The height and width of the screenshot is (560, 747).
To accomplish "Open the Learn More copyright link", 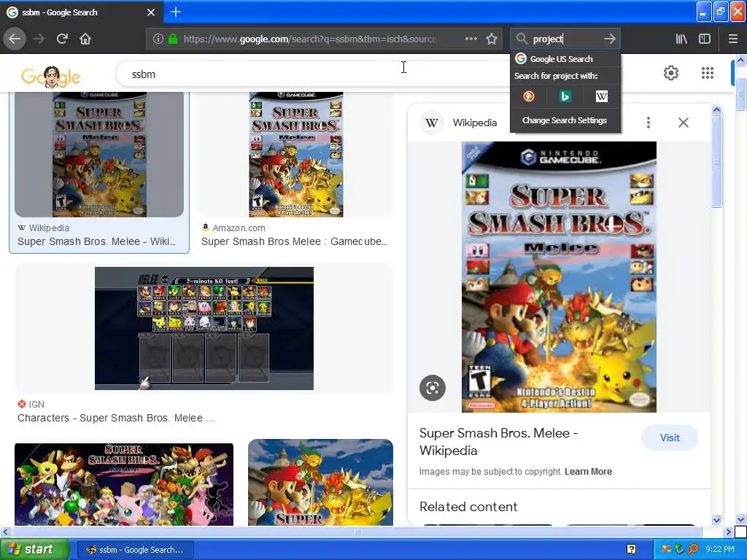I will [x=588, y=472].
